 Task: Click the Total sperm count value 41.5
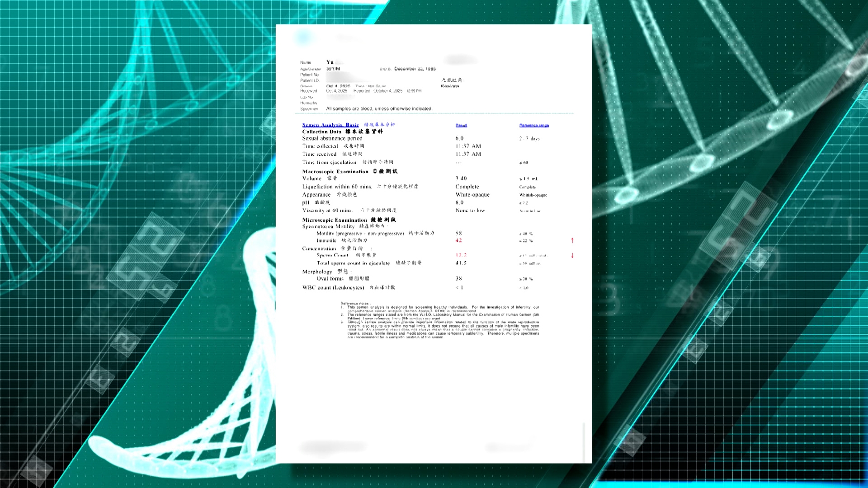461,263
